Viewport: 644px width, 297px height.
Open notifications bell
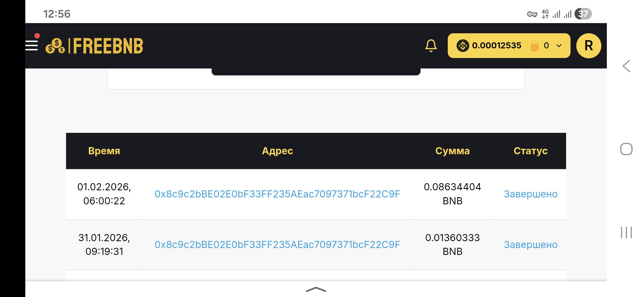click(x=431, y=46)
